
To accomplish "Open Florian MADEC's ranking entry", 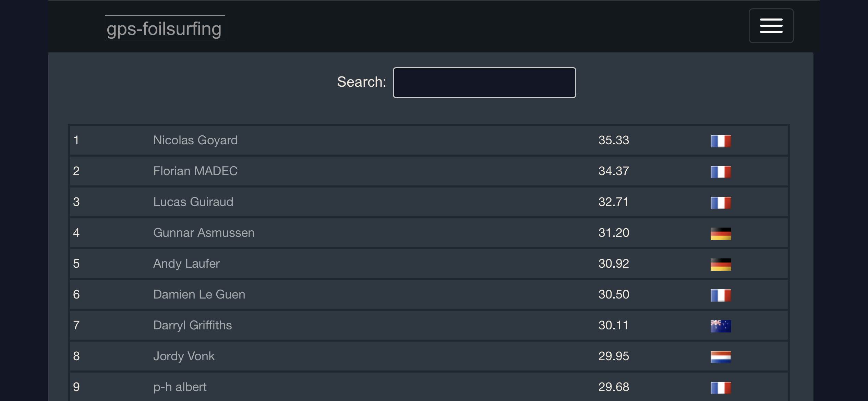I will click(x=195, y=171).
